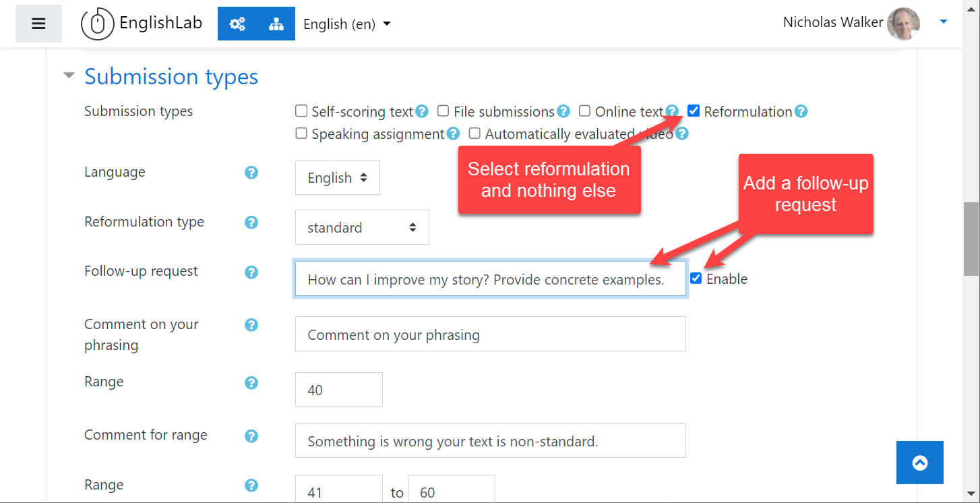Click Nicholas Walker's profile picture
980x503 pixels.
tap(904, 24)
